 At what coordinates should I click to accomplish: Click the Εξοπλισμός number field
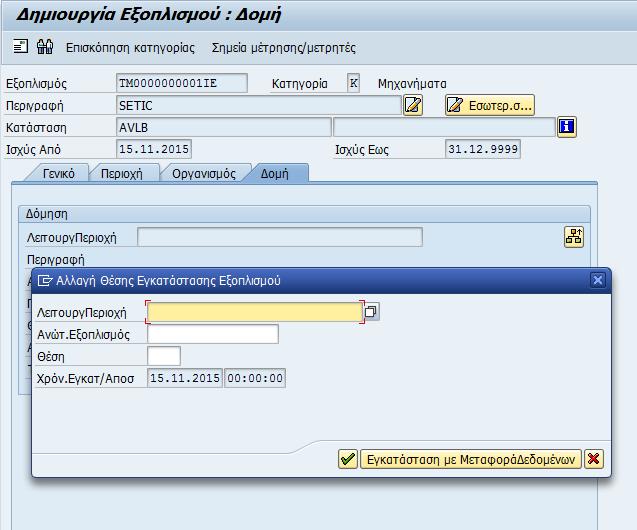pyautogui.click(x=182, y=83)
